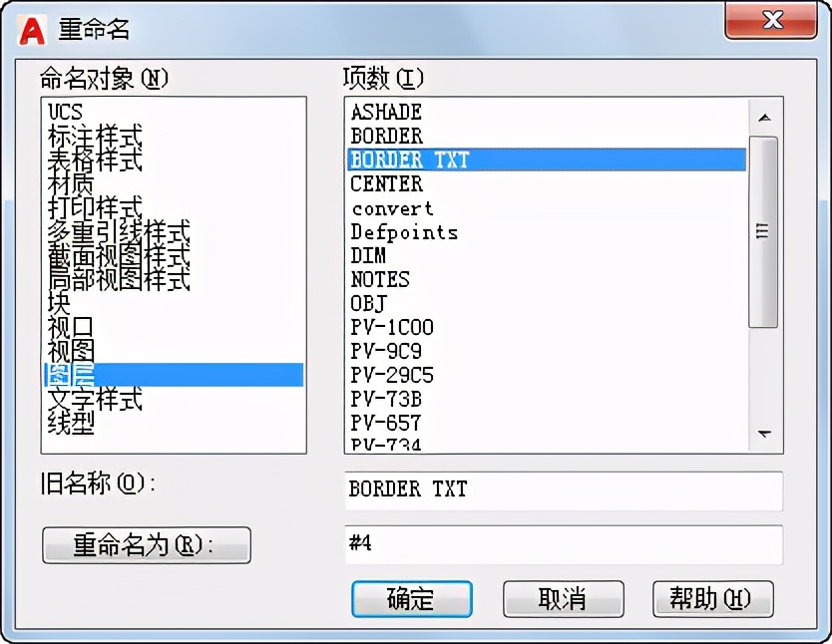Select 视口 in named objects list
The image size is (832, 644).
174,327
